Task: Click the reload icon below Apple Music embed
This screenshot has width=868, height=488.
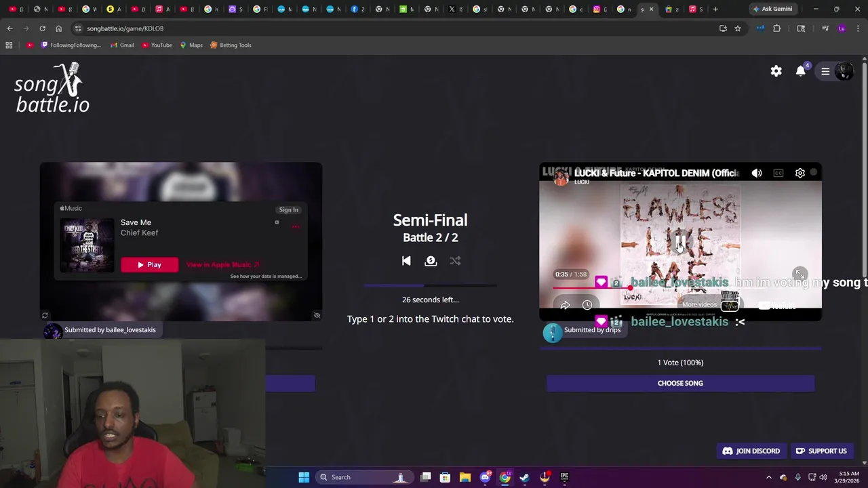Action: tap(45, 316)
